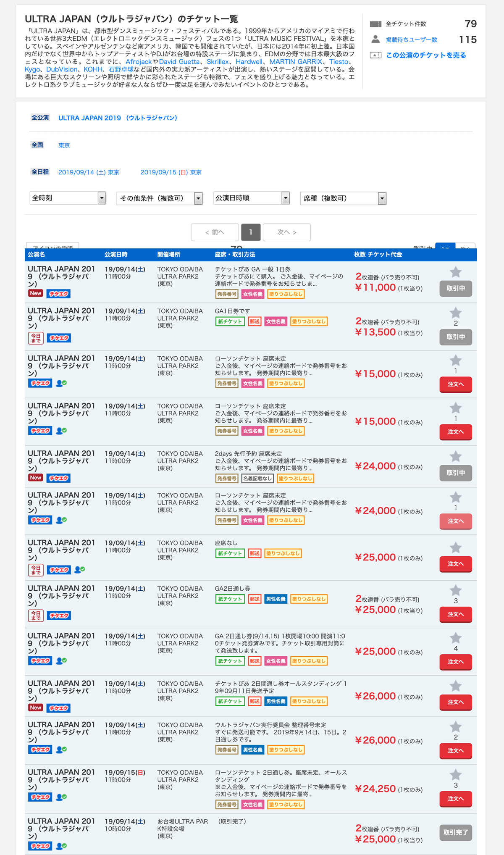
Task: Select the 全公演 filter label
Action: pyautogui.click(x=40, y=118)
